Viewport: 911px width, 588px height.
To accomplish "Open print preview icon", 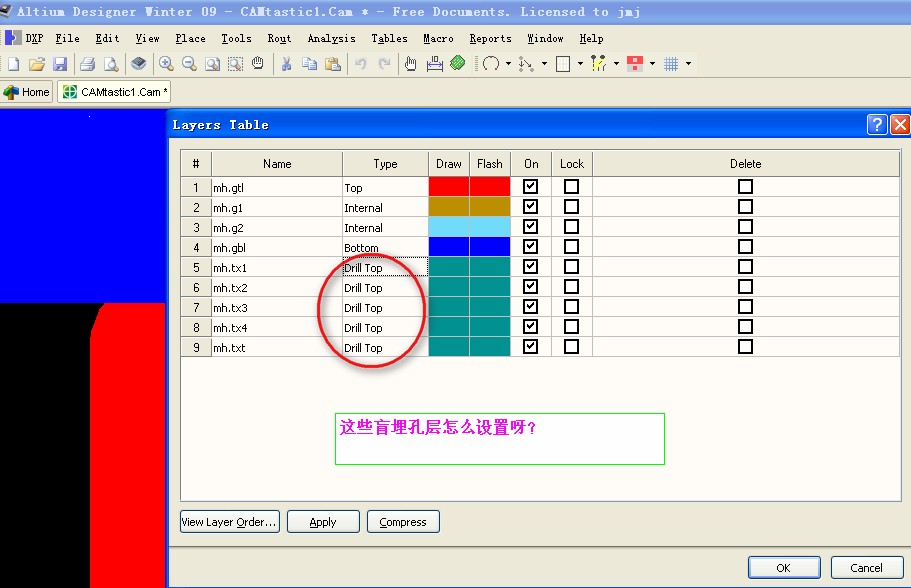I will [x=110, y=64].
